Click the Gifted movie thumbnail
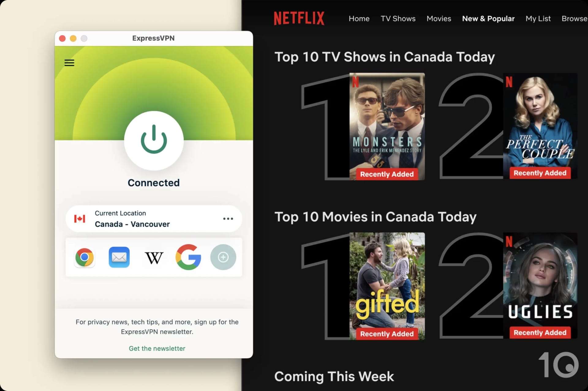The width and height of the screenshot is (588, 391). (x=386, y=286)
